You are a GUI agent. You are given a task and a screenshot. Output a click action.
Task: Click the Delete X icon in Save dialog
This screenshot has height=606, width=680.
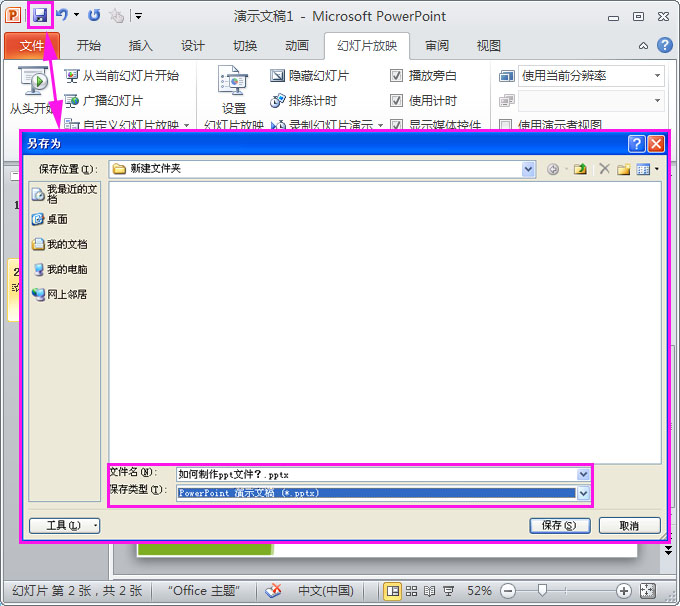tap(604, 169)
